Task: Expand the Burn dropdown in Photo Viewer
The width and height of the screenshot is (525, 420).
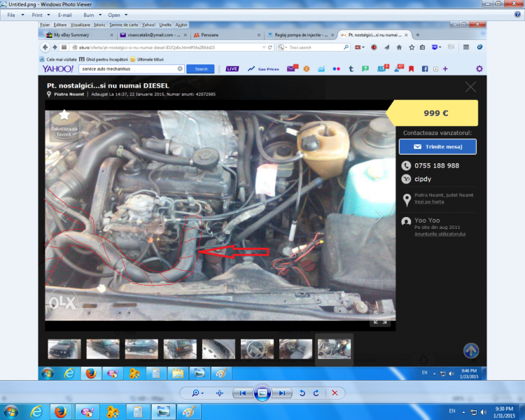Action: point(90,15)
